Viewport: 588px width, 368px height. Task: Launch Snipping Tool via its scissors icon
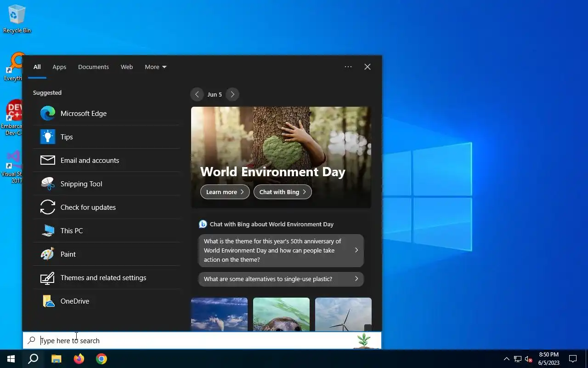coord(48,184)
